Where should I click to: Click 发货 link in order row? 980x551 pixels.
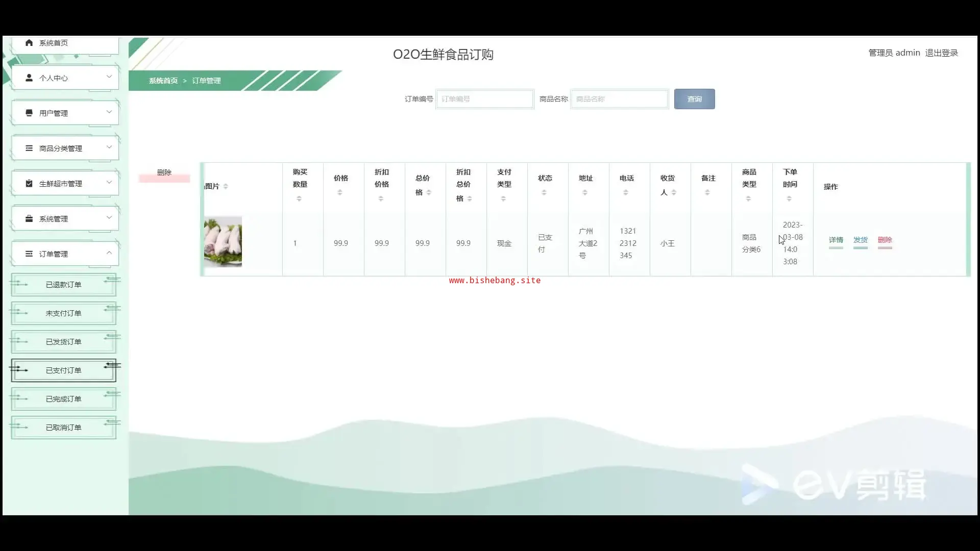tap(860, 240)
